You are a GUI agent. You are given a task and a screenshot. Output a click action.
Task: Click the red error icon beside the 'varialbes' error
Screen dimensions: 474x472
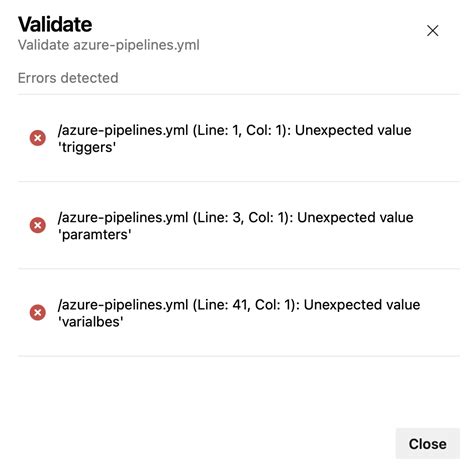point(38,313)
